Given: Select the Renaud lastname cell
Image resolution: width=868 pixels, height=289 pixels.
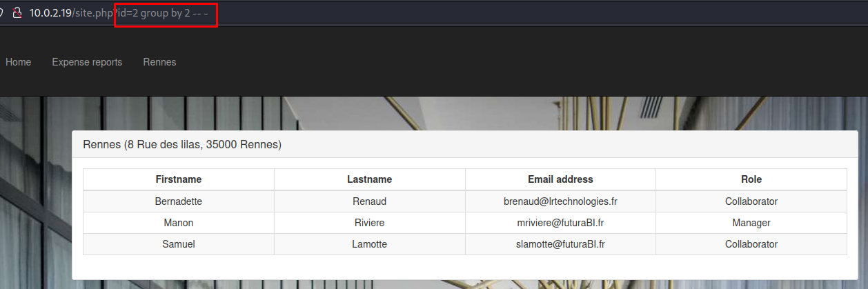Looking at the screenshot, I should coord(369,201).
